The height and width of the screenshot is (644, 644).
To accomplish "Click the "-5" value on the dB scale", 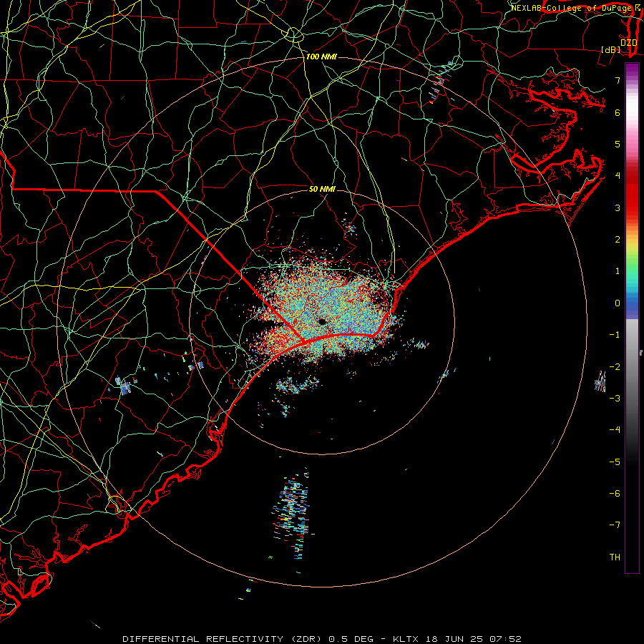I will (x=615, y=462).
